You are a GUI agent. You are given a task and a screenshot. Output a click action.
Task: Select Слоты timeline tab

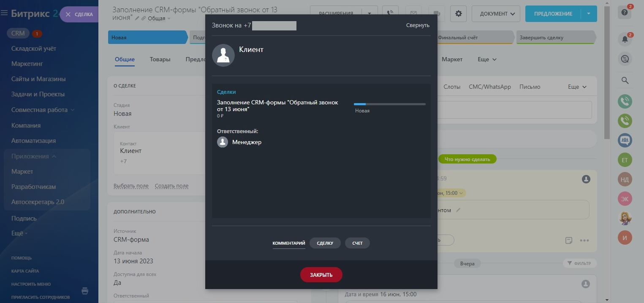(452, 87)
